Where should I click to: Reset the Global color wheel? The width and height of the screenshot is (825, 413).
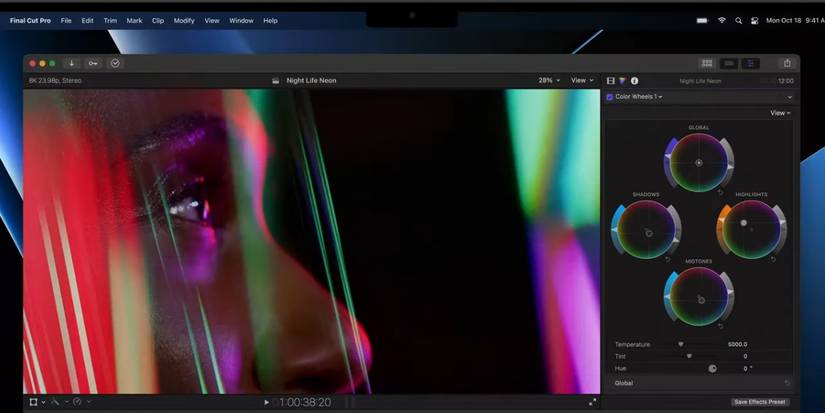720,192
